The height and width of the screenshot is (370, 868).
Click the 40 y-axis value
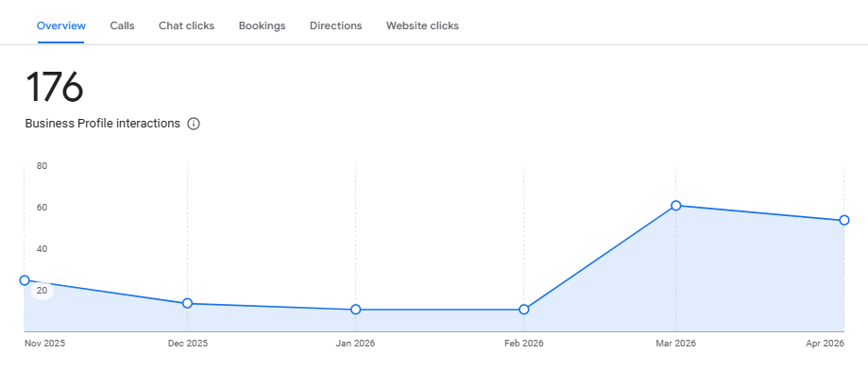tap(43, 249)
